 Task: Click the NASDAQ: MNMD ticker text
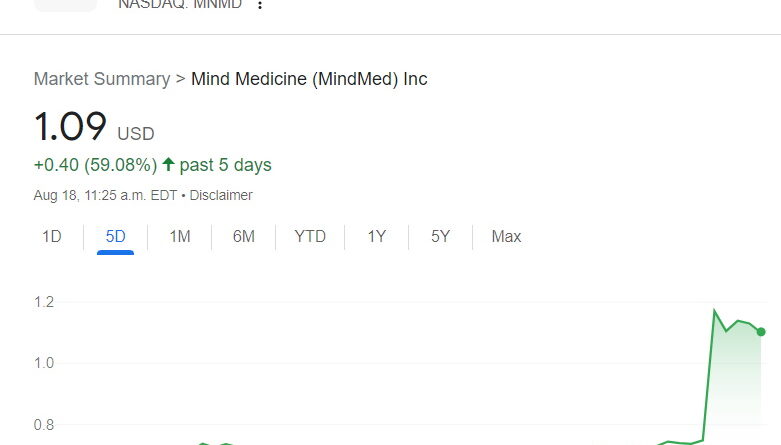pos(180,4)
